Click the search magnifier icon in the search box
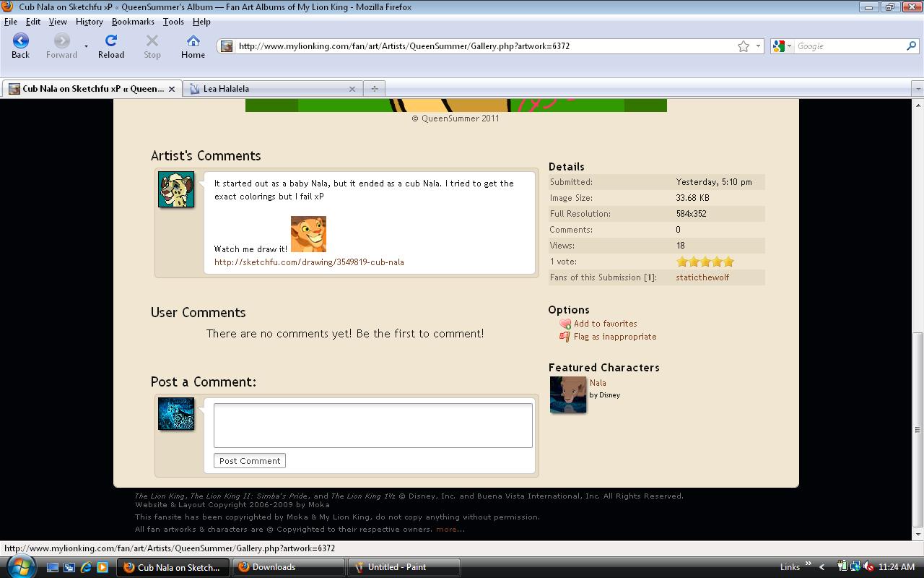This screenshot has height=578, width=924. [x=911, y=46]
